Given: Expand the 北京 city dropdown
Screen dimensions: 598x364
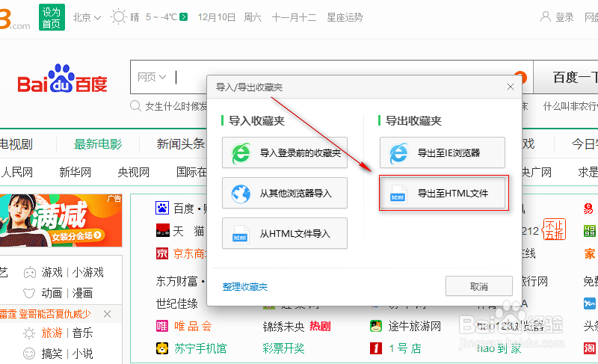Looking at the screenshot, I should [87, 17].
